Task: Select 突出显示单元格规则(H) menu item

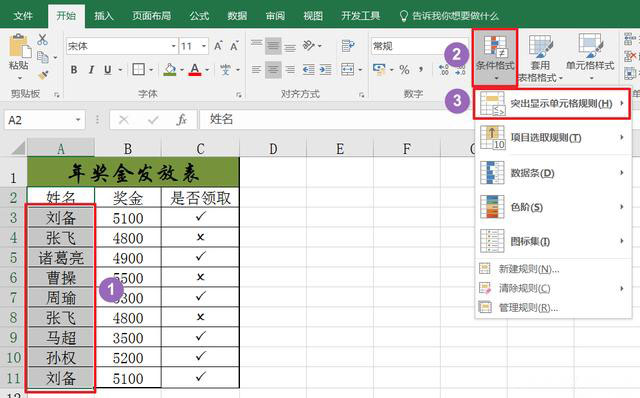Action: (x=552, y=104)
